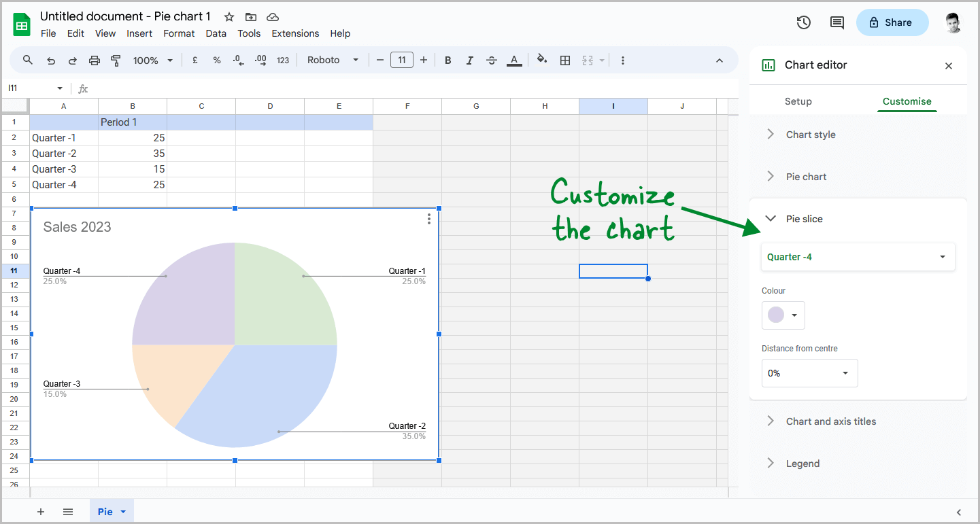The width and height of the screenshot is (980, 524).
Task: Open more number formats 123
Action: point(283,60)
